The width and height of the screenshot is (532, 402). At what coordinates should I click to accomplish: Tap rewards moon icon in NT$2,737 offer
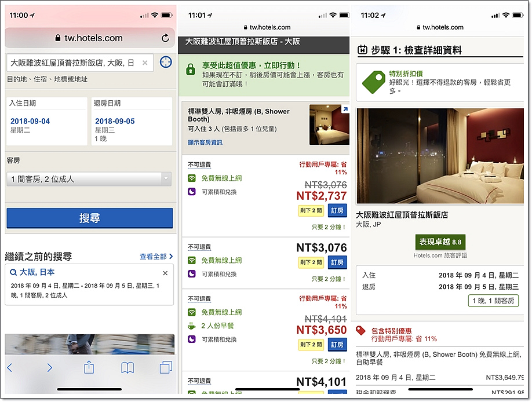click(x=192, y=192)
